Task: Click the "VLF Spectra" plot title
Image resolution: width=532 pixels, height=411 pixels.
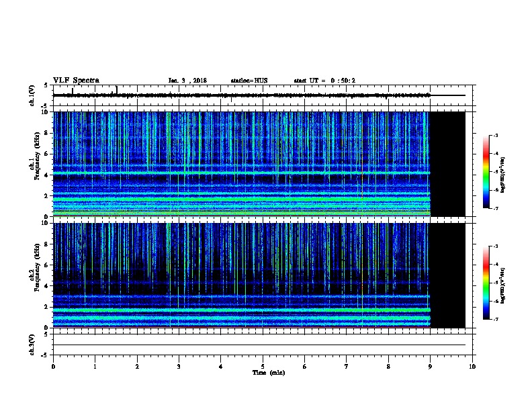Action: (76, 81)
